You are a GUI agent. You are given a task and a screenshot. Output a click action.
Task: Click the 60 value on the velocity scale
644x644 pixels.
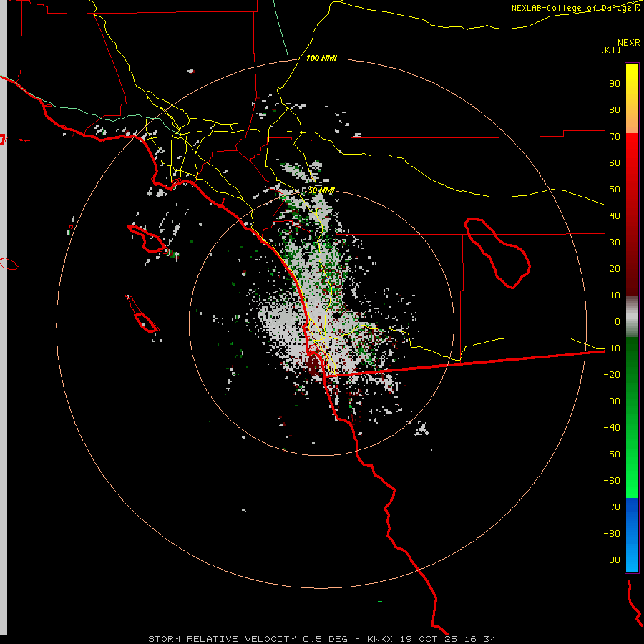[615, 162]
